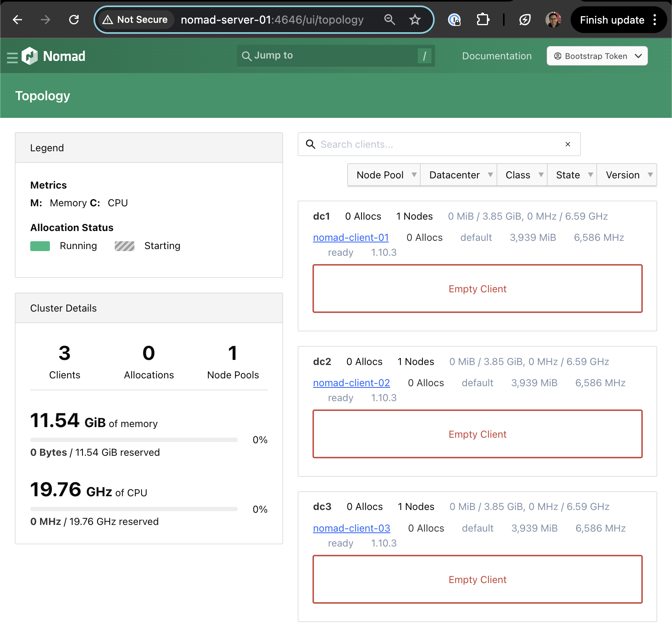This screenshot has height=642, width=672.
Task: Open the Bootstrap Token dropdown
Action: 597,56
